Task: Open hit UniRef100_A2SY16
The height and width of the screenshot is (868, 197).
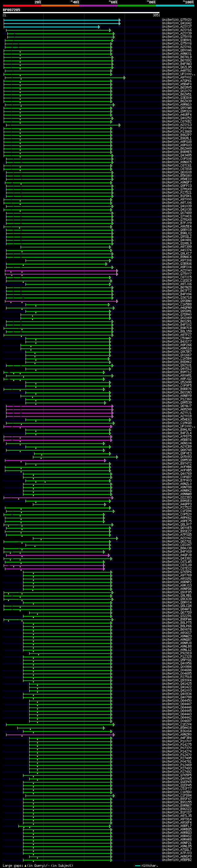Action: tap(177, 30)
